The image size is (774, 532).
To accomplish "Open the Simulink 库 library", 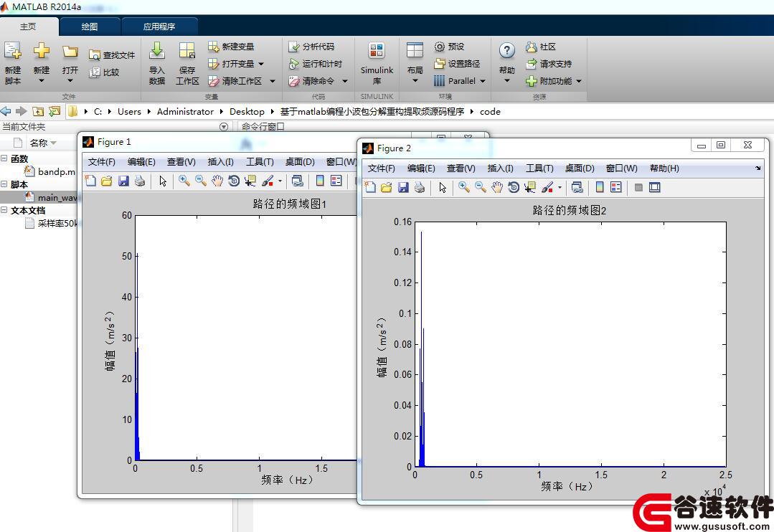I will pyautogui.click(x=377, y=63).
